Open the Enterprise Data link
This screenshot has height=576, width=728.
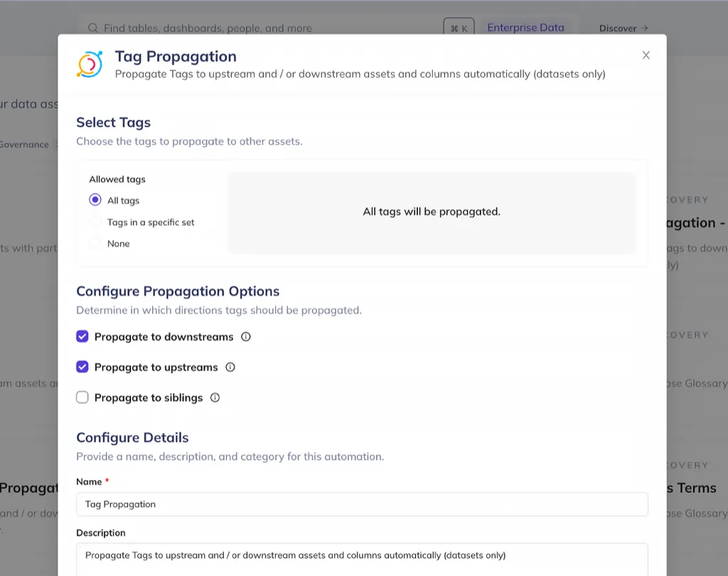coord(525,28)
